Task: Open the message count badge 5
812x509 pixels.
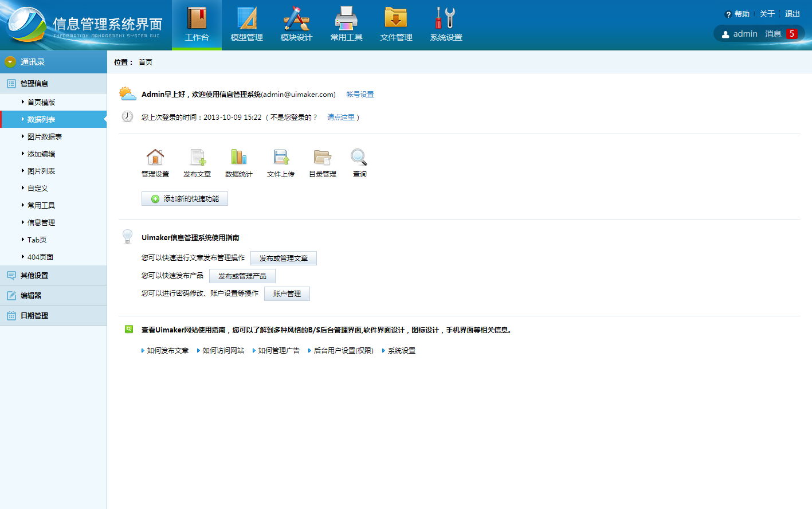Action: [792, 34]
